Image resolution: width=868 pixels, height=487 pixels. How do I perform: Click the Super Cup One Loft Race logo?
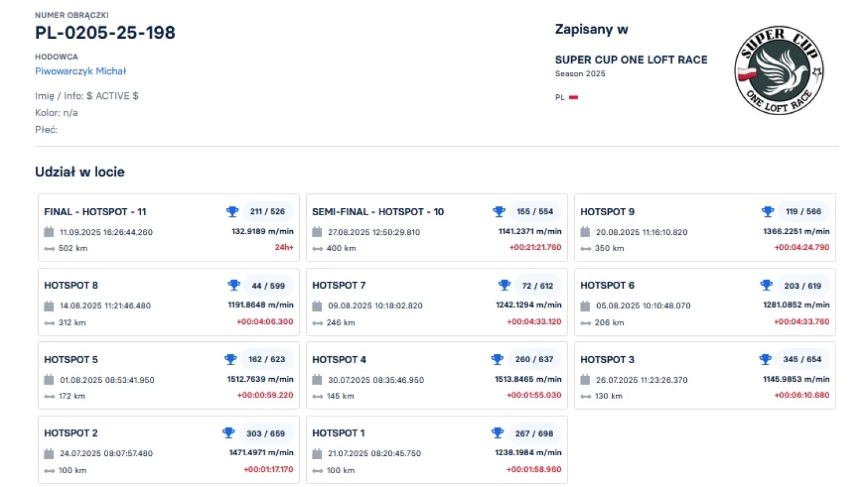pyautogui.click(x=779, y=70)
